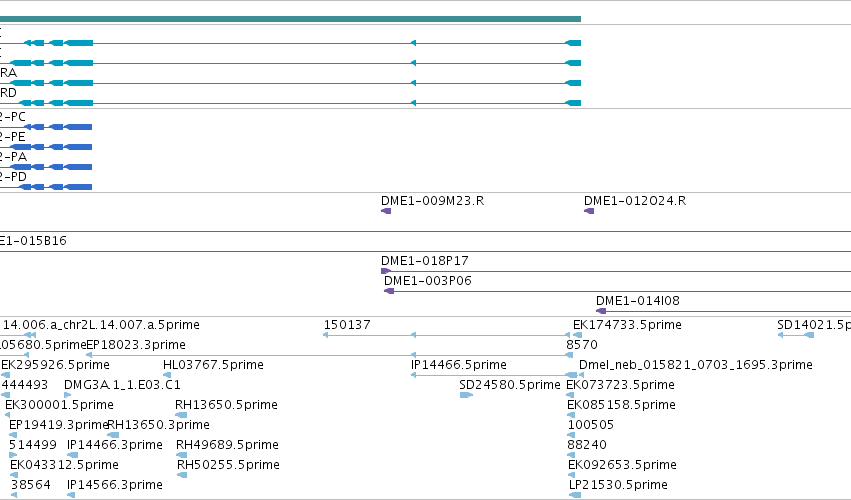Click the purple arrow starting DME1-003P06

pos(389,292)
